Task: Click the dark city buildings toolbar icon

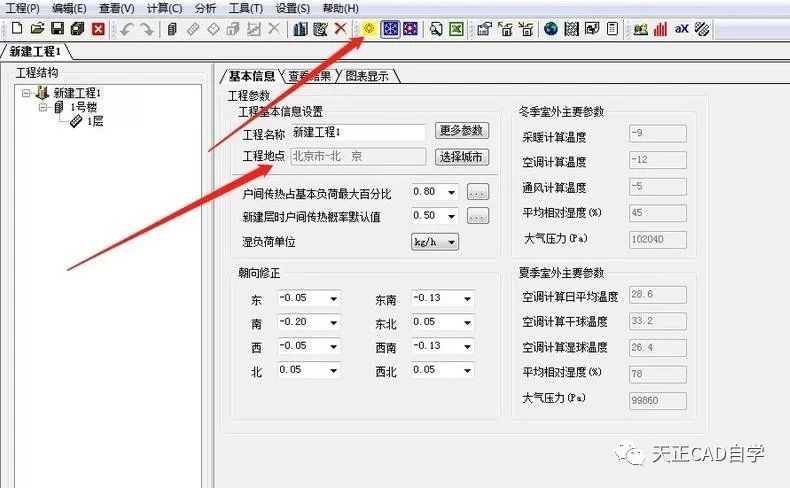Action: (300, 29)
